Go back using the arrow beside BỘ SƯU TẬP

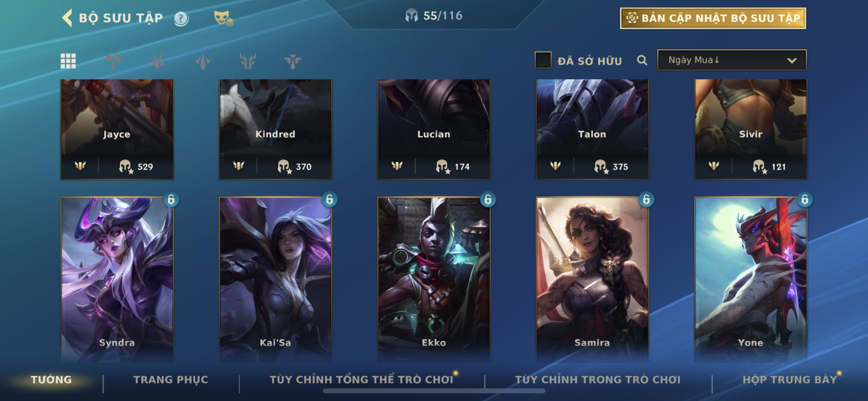click(67, 18)
